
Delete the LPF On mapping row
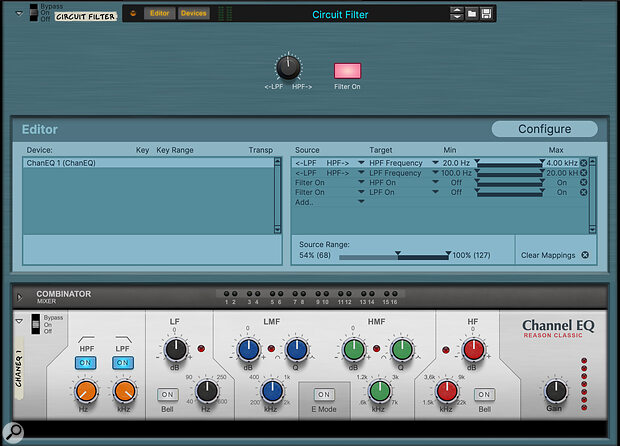tap(584, 192)
